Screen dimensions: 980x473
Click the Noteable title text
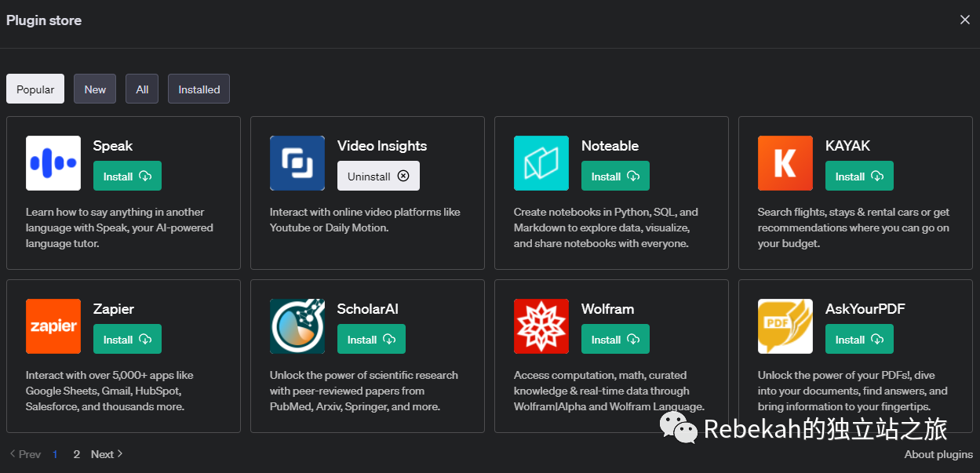click(610, 146)
